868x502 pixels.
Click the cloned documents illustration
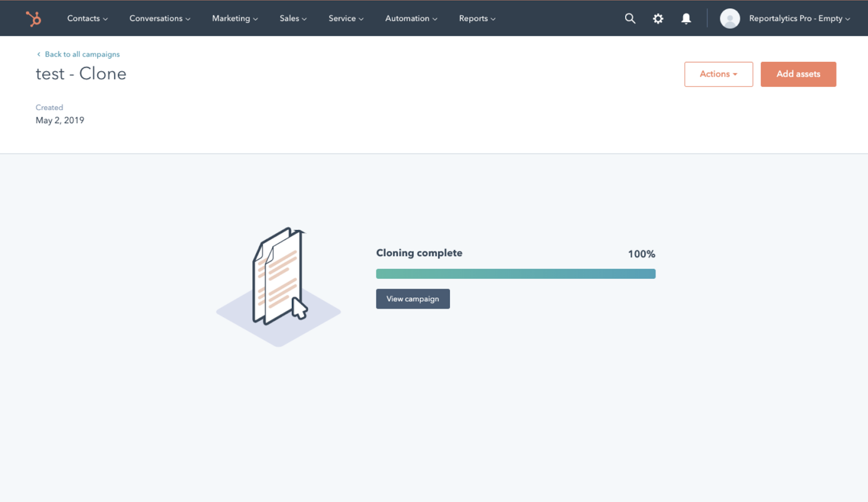coord(279,285)
